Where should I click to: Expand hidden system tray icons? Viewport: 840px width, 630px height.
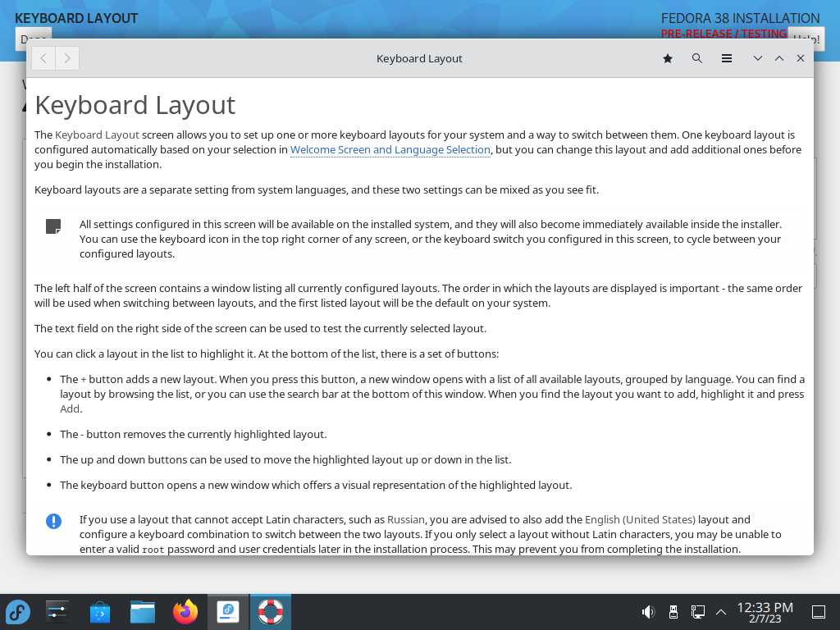coord(721,612)
